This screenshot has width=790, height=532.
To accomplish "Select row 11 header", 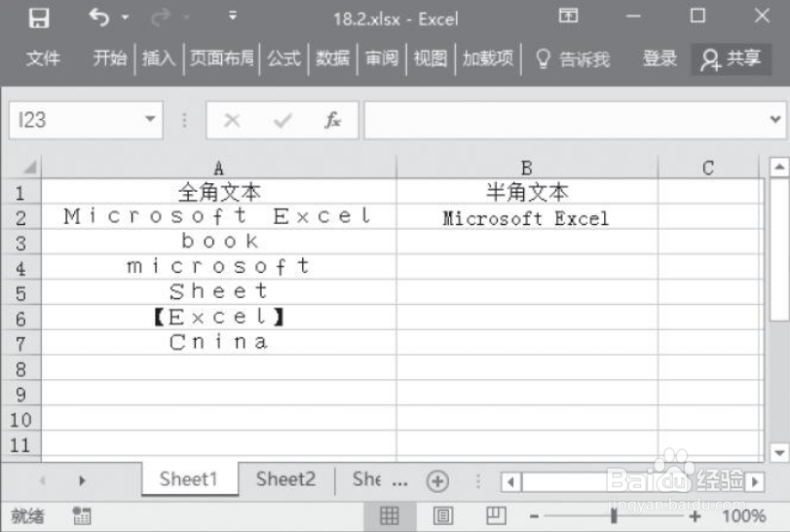I will (x=20, y=444).
